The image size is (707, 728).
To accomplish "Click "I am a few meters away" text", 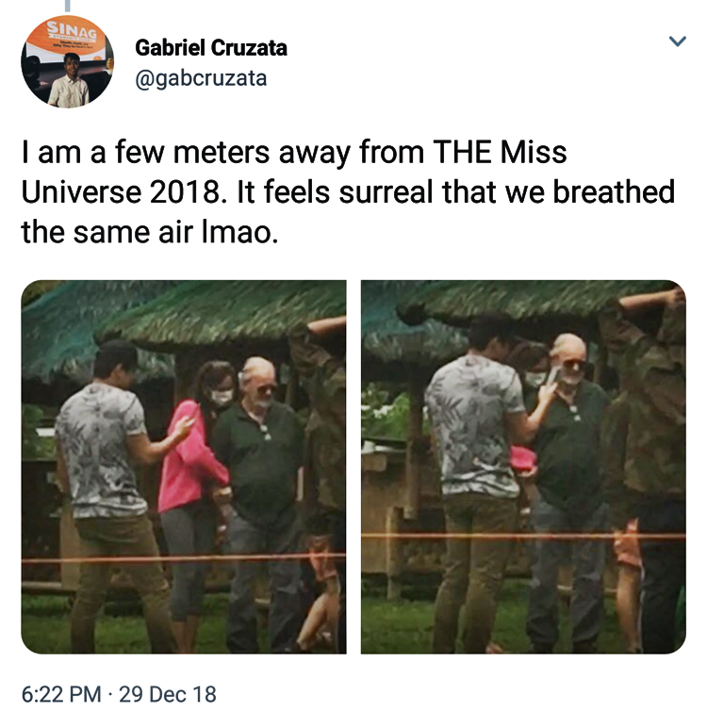I will point(185,152).
